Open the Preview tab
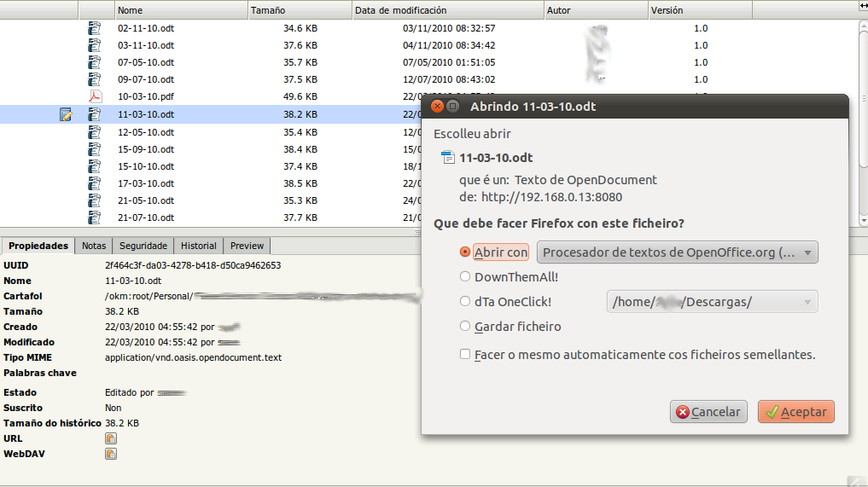 [x=247, y=246]
